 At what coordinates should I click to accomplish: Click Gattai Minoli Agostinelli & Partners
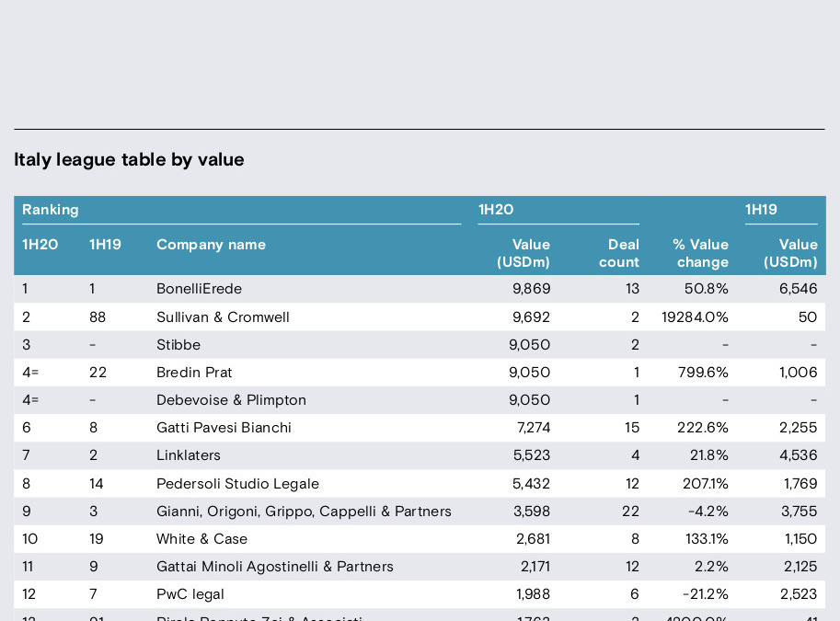pos(275,567)
